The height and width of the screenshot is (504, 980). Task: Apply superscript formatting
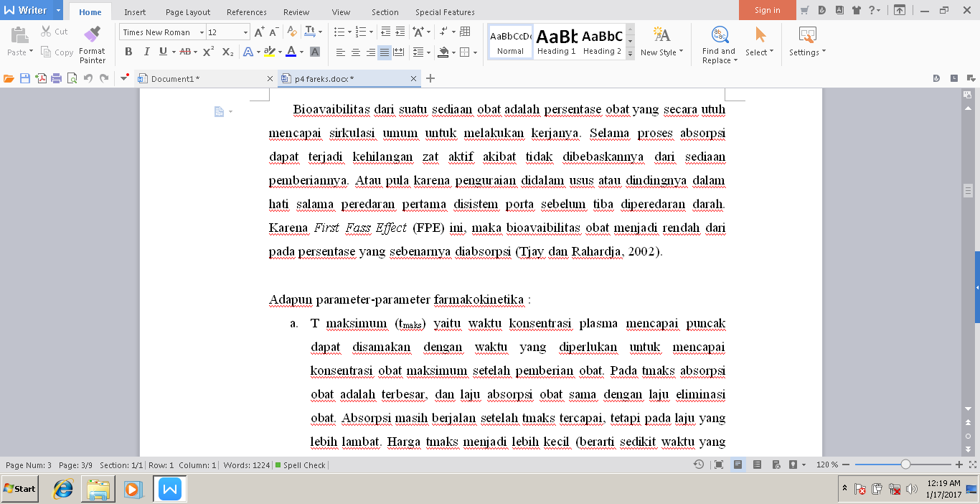click(208, 52)
